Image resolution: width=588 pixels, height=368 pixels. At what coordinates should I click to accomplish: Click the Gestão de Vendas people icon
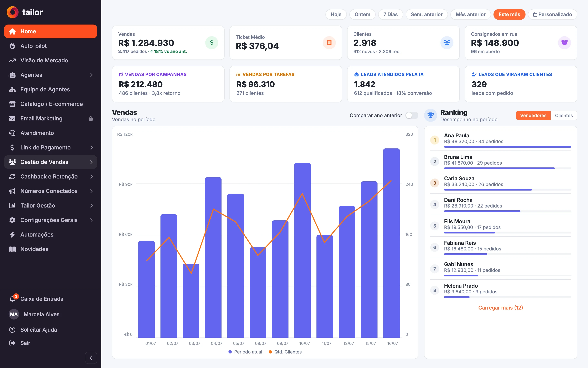(x=12, y=162)
